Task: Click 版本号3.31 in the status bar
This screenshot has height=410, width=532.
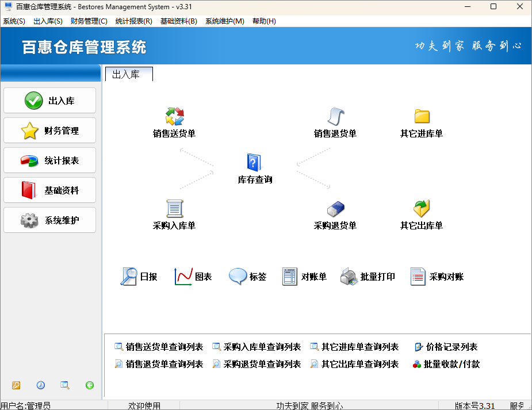Action: (474, 405)
